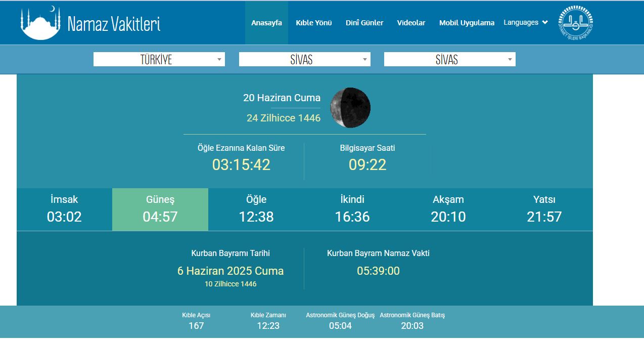Screen dimensions: 644x339
Task: Click the İmsak 03:02 time tile
Action: click(64, 209)
